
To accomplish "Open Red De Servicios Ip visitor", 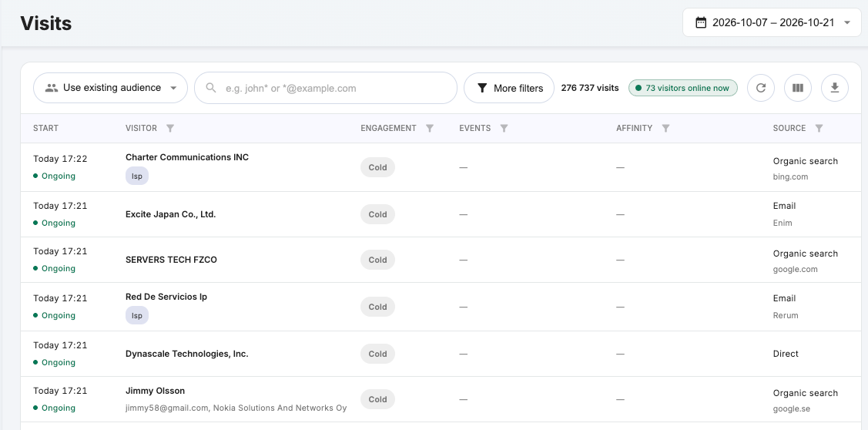I will 166,297.
